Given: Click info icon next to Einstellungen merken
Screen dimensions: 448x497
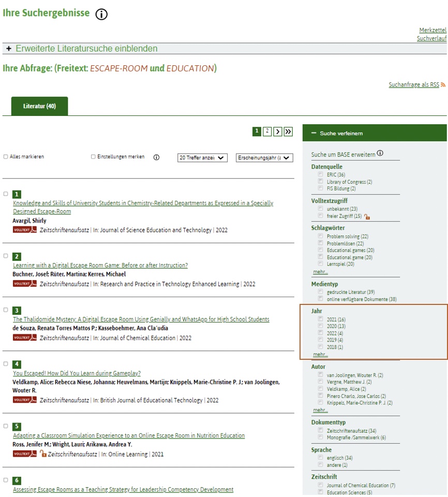Looking at the screenshot, I should (x=156, y=157).
